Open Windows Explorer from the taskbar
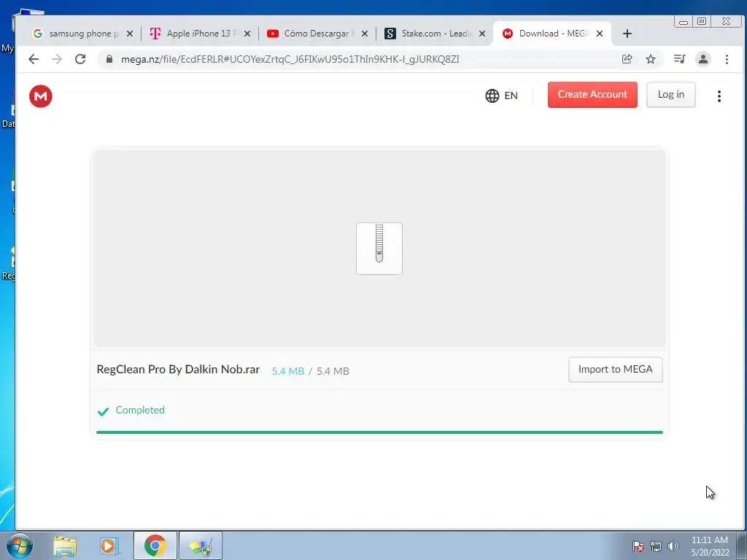 click(x=65, y=546)
